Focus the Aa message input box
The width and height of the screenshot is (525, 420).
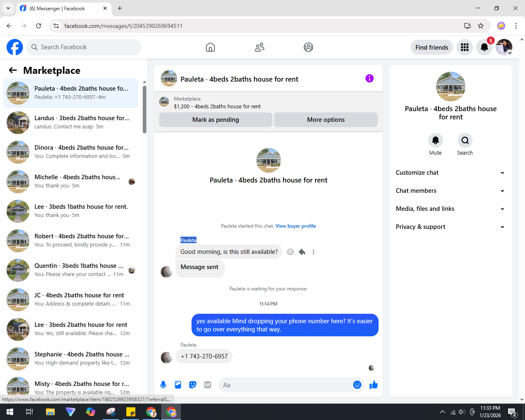pyautogui.click(x=285, y=385)
